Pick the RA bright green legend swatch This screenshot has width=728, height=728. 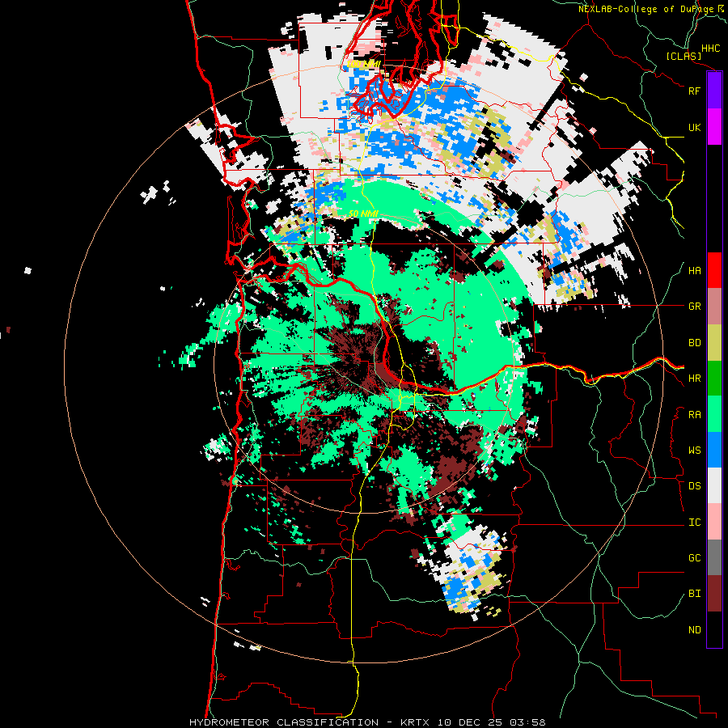[714, 414]
